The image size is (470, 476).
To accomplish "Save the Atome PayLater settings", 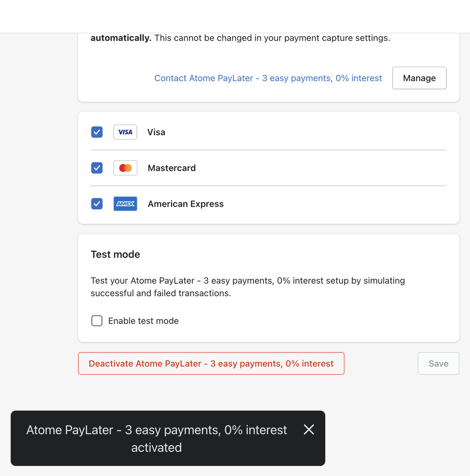I will (x=438, y=363).
